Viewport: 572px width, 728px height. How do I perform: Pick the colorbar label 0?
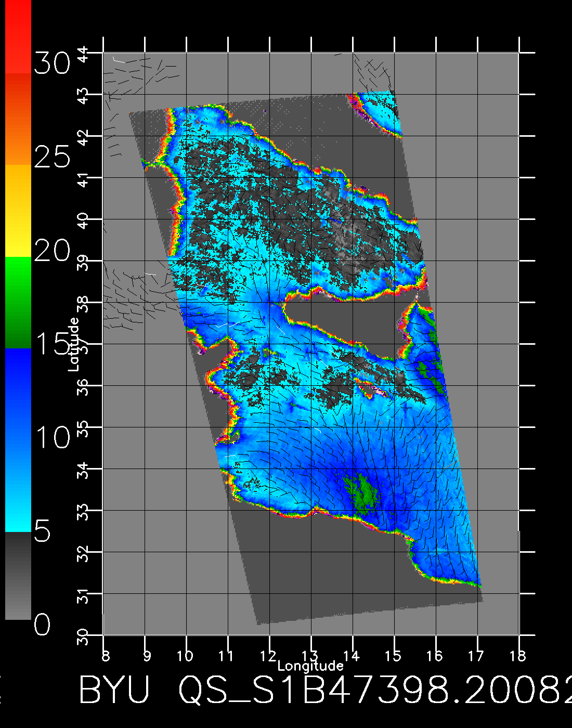pyautogui.click(x=43, y=624)
